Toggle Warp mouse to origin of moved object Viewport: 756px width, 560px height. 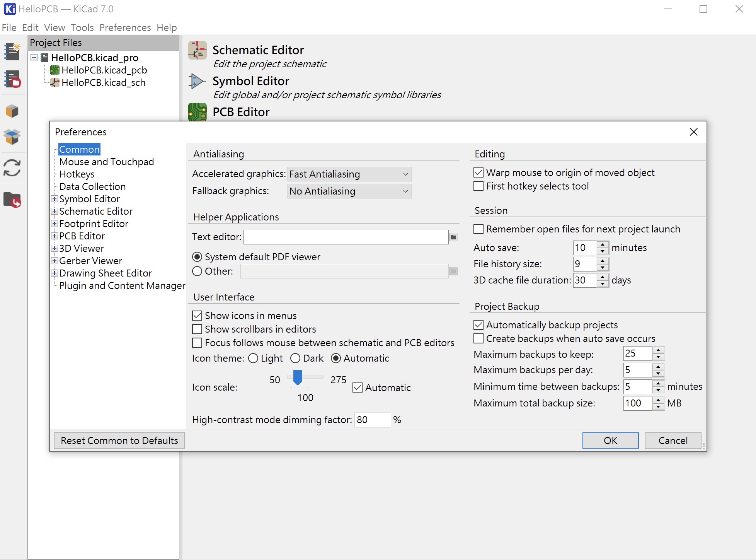(478, 172)
